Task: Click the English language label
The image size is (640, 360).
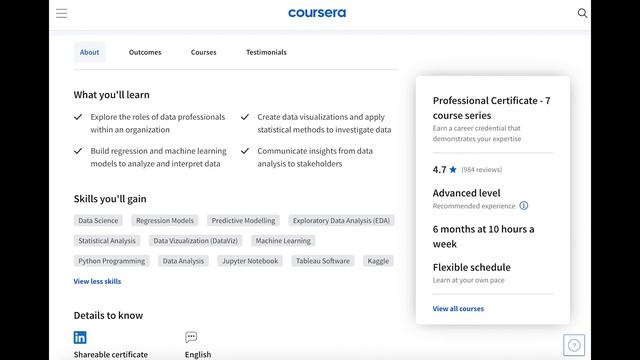Action: (x=198, y=354)
